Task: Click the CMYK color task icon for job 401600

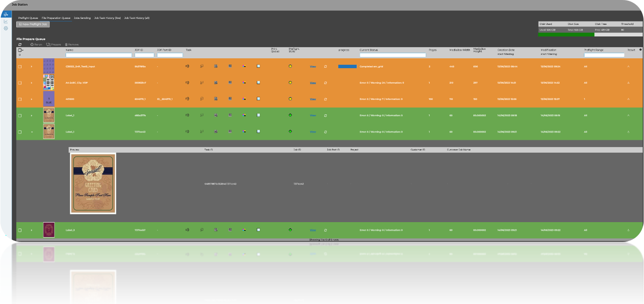Action: click(244, 99)
